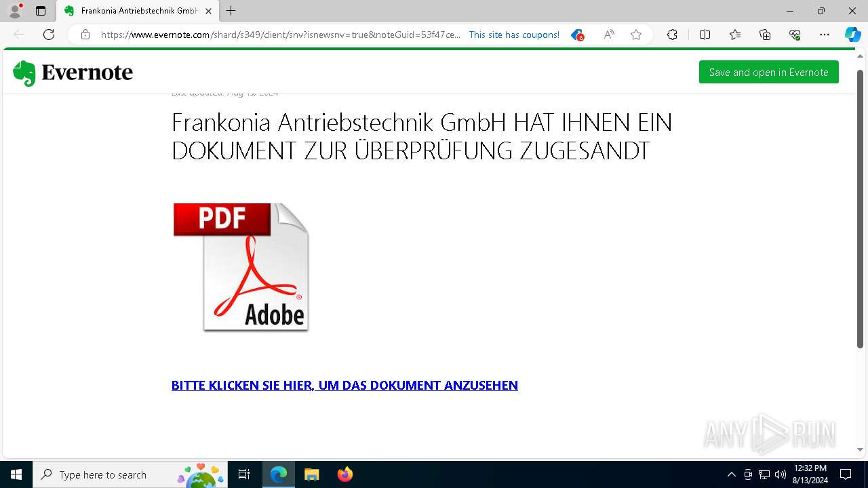Open the taskbar clock and date
This screenshot has height=488, width=868.
(810, 474)
